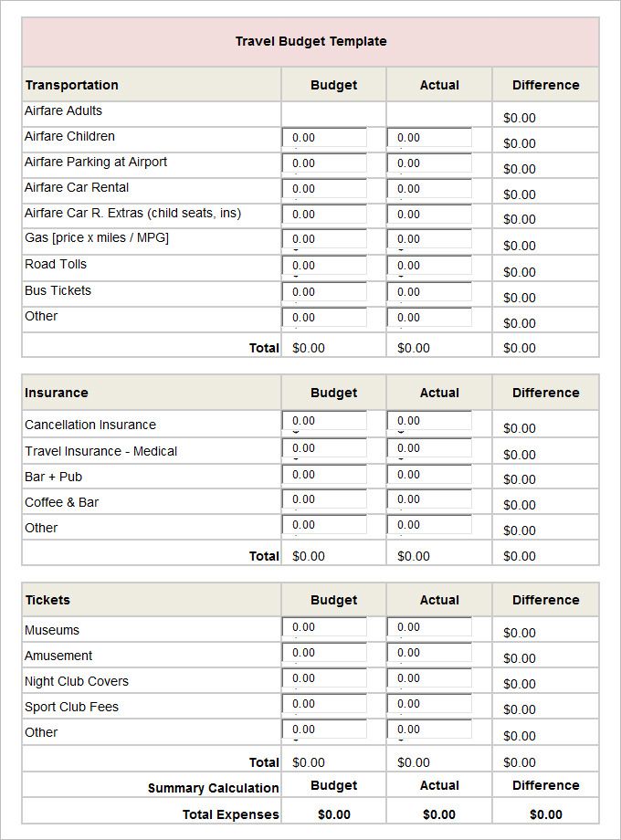Click the Coffee & Bar actual field

coord(430,499)
